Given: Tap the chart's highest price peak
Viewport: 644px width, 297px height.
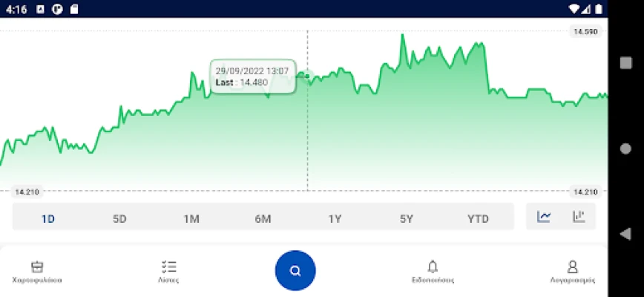Looking at the screenshot, I should [402, 35].
